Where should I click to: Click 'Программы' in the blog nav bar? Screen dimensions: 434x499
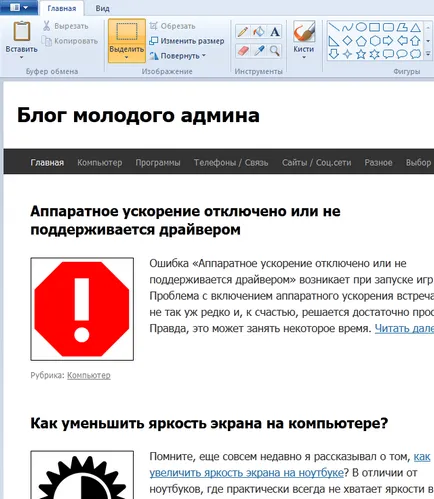point(158,162)
